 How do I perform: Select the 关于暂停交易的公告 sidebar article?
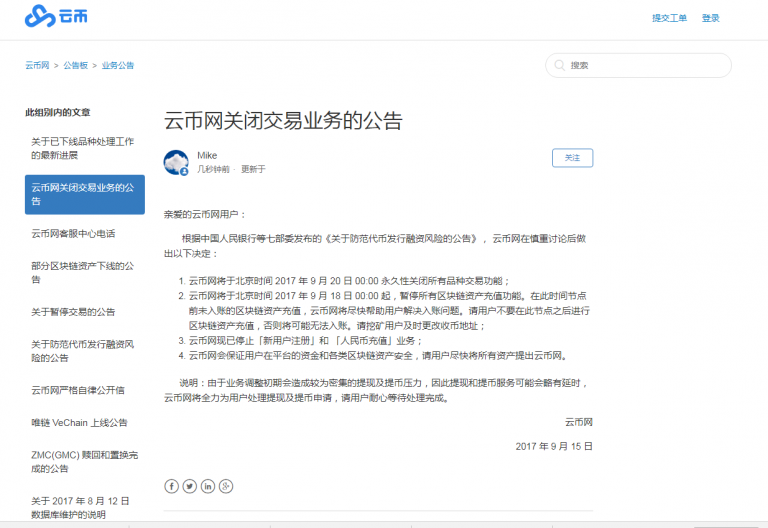tap(73, 312)
